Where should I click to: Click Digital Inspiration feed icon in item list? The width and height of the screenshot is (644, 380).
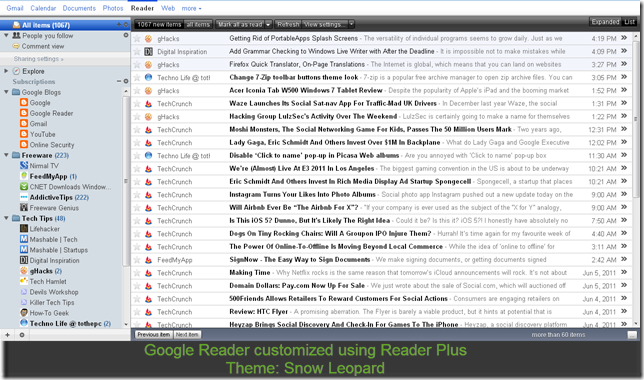(x=149, y=52)
